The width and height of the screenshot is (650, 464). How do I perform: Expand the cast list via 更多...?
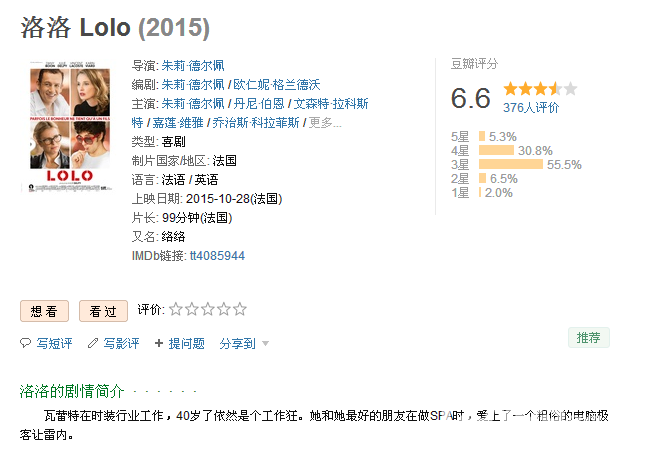(x=325, y=123)
